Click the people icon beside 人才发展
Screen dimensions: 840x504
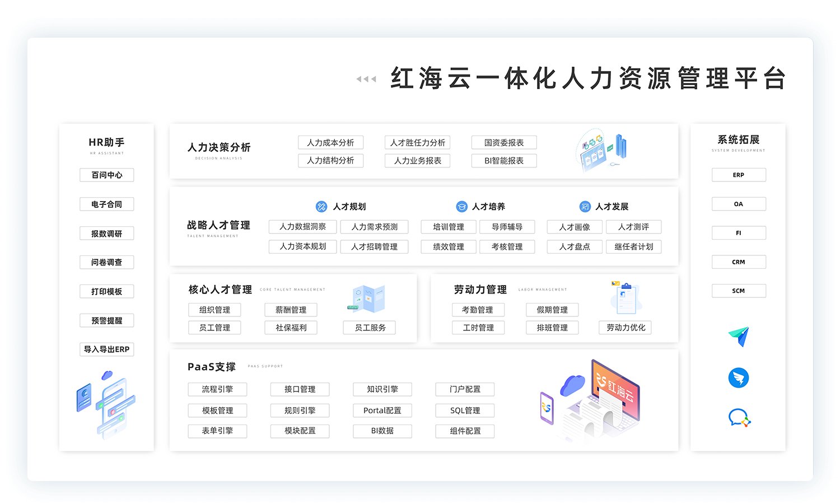point(584,206)
